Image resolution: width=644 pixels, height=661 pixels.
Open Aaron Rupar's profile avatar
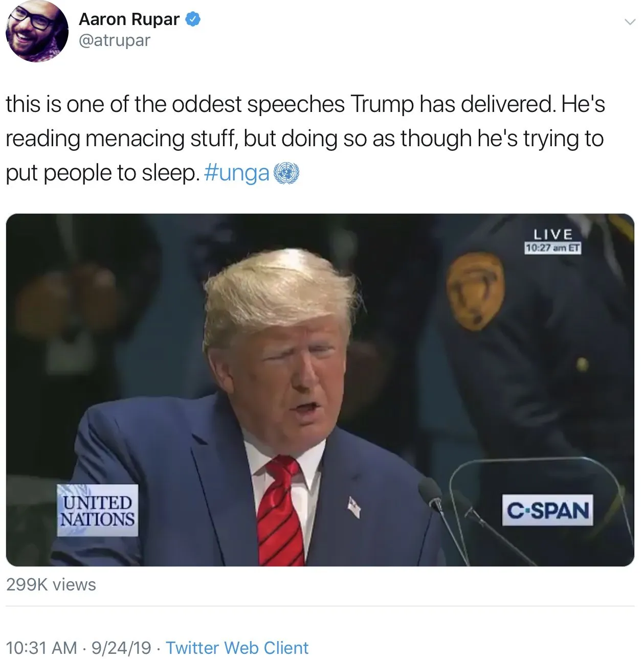(x=37, y=31)
